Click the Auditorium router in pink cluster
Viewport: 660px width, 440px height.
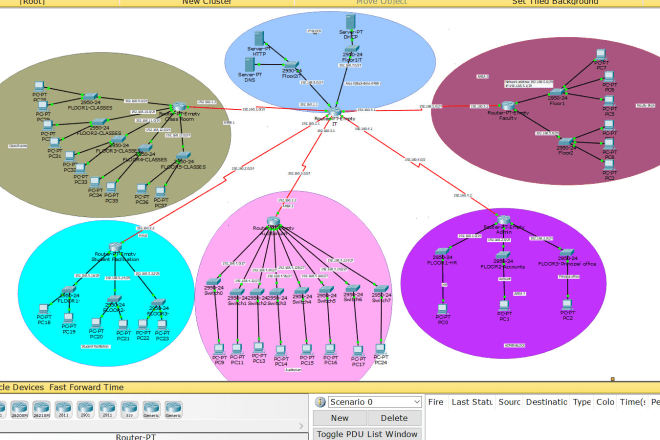click(273, 221)
